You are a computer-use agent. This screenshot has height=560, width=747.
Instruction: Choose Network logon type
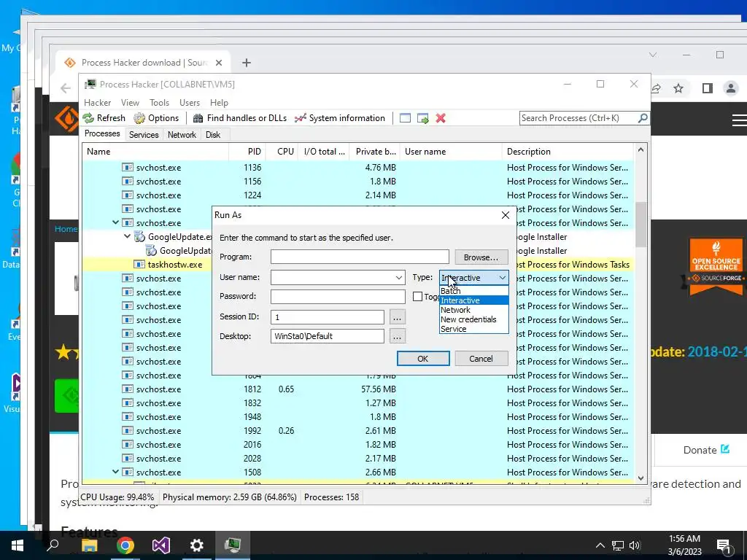(474, 310)
